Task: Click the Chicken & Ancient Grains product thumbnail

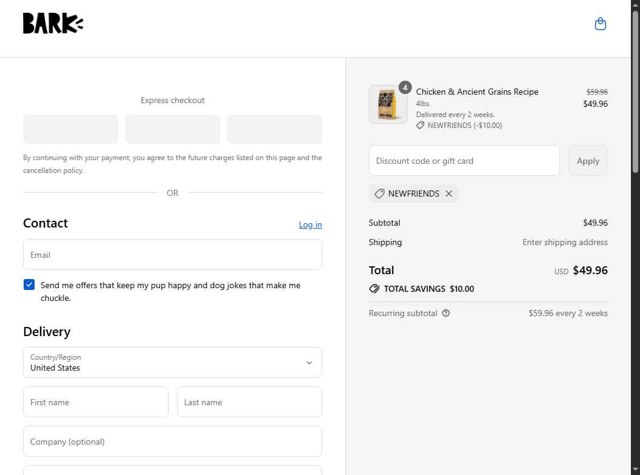Action: point(388,104)
